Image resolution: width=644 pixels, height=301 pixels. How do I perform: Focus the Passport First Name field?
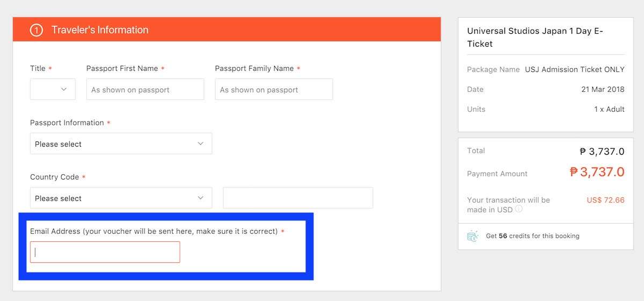[x=145, y=89]
